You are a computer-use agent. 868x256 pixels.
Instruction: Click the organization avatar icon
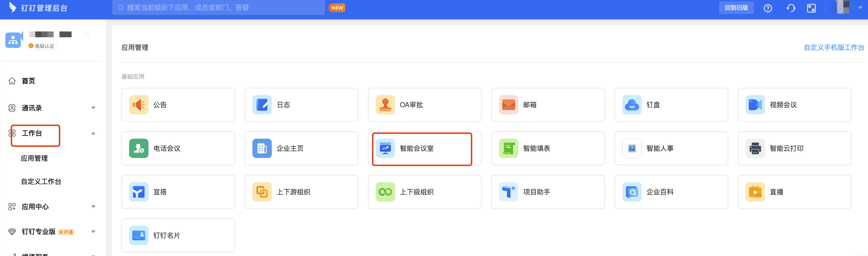pos(14,40)
